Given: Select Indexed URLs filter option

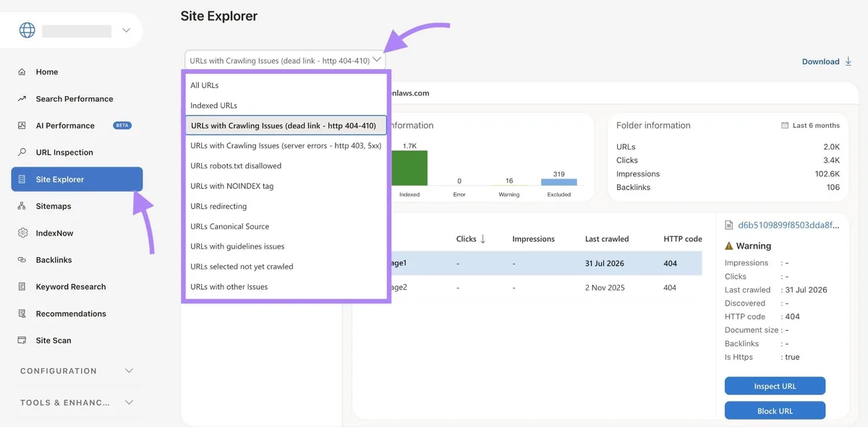Looking at the screenshot, I should pos(286,105).
